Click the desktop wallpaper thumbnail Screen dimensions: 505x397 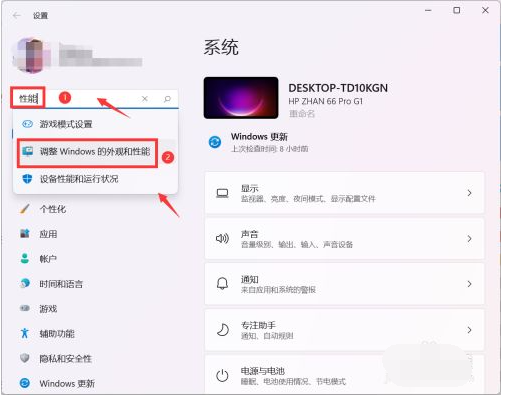coord(241,98)
